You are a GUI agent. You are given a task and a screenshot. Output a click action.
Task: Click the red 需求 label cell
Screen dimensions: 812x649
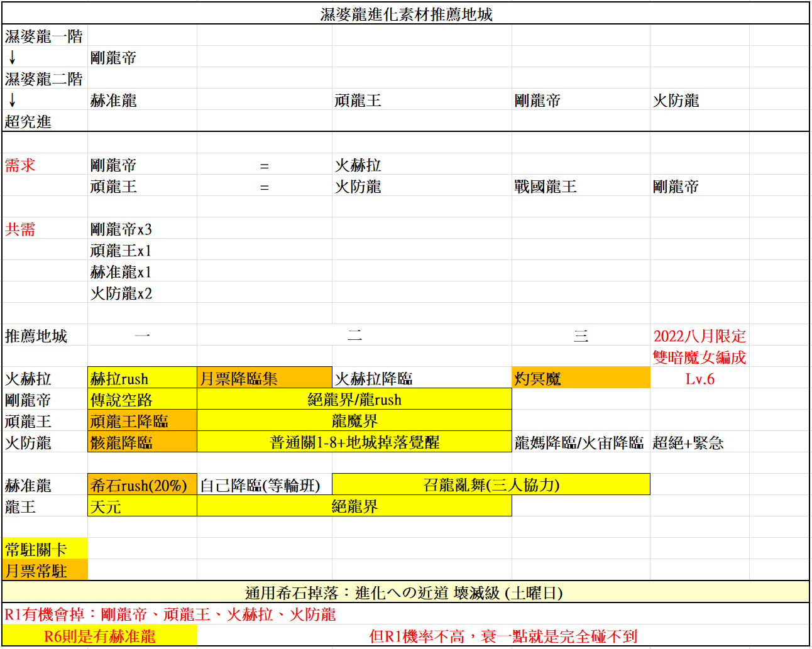pos(45,165)
